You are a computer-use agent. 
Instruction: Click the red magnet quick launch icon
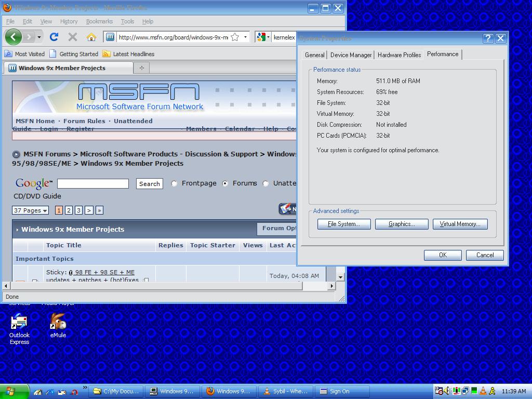tap(74, 392)
